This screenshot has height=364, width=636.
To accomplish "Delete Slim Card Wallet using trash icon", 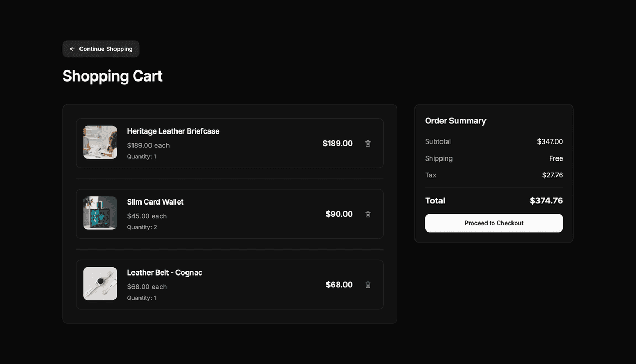I will click(368, 214).
